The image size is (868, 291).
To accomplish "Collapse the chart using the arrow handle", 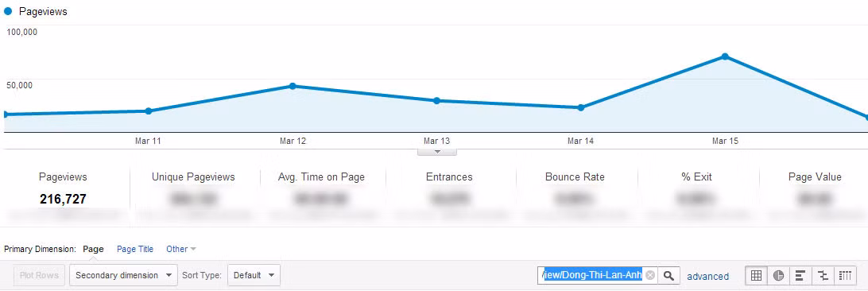I will 437,151.
